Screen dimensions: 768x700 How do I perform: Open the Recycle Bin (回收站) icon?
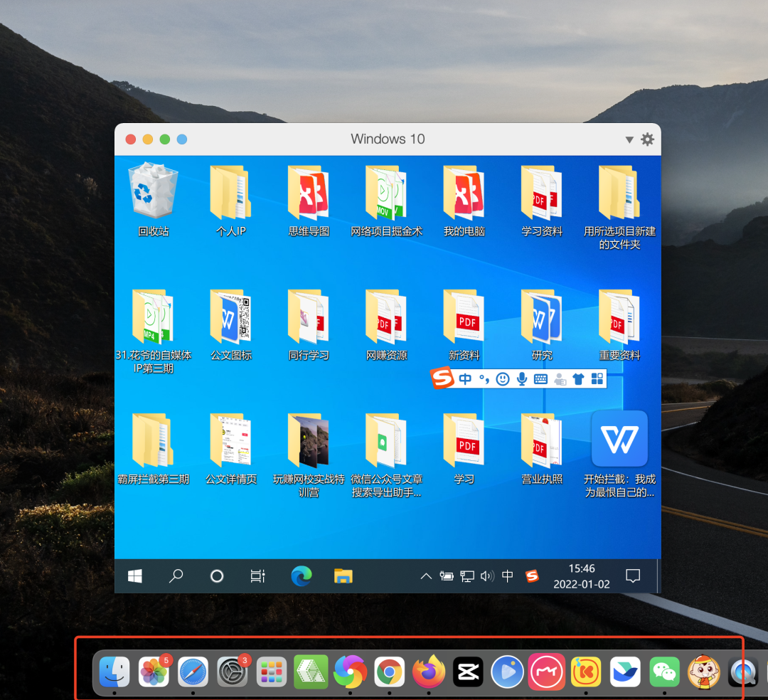154,200
